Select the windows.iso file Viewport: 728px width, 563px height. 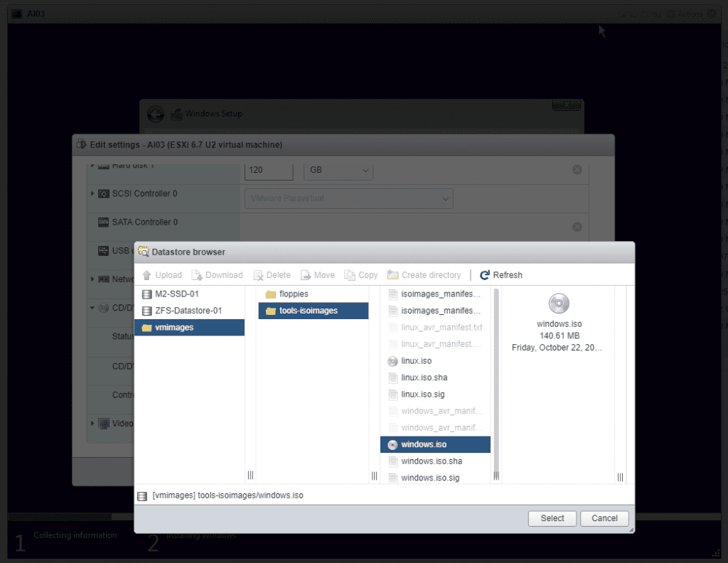pos(436,444)
